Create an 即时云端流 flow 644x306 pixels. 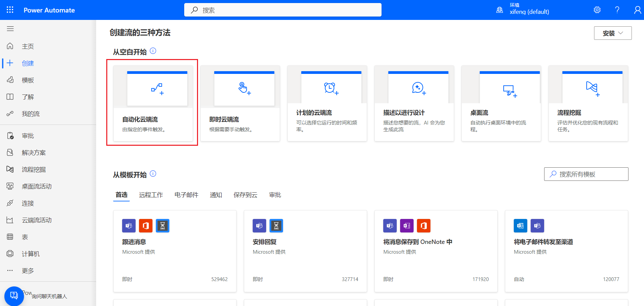(240, 103)
